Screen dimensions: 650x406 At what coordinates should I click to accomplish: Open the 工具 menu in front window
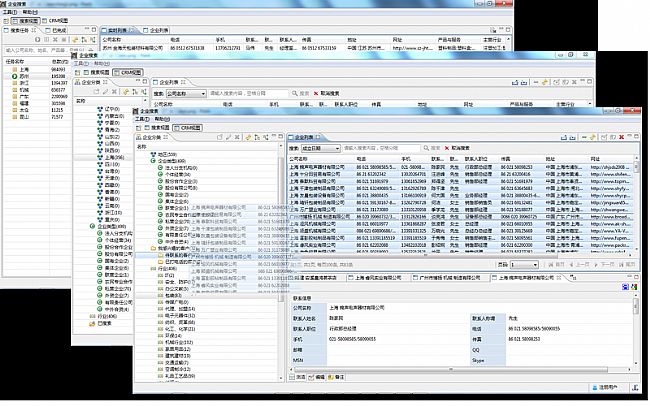tap(142, 119)
